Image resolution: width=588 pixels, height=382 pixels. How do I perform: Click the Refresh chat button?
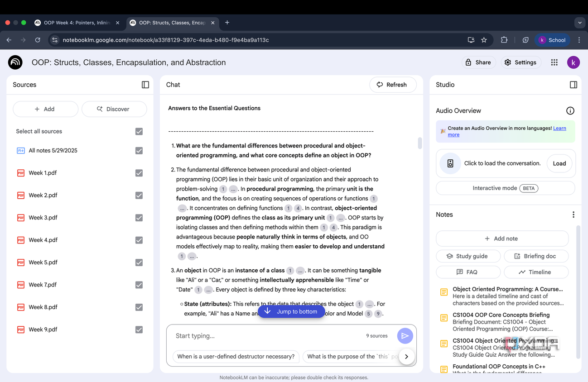click(x=393, y=85)
